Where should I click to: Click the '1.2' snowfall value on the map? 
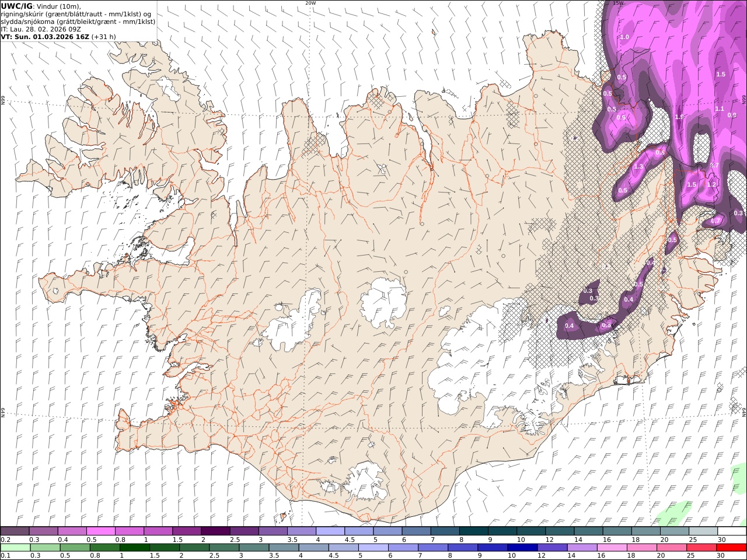point(711,185)
